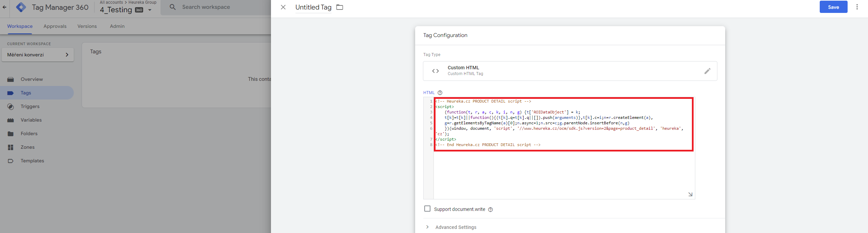Viewport: 868px width, 233px height.
Task: Rename the Untitled Tag title
Action: (x=313, y=7)
